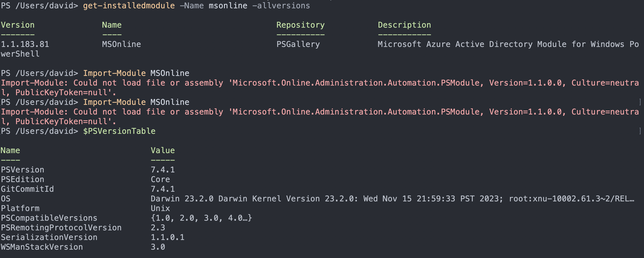
Task: Click the Version column header
Action: point(18,25)
